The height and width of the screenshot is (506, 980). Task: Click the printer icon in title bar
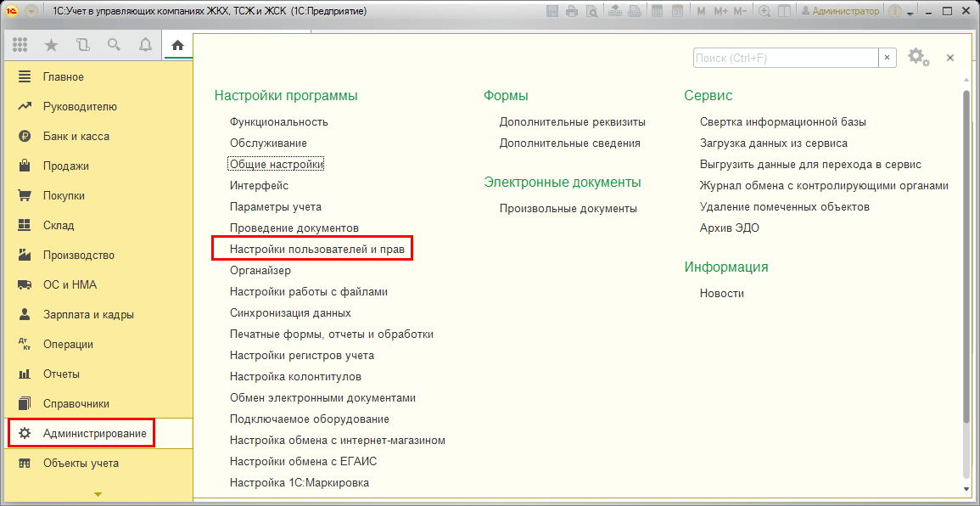tap(571, 11)
